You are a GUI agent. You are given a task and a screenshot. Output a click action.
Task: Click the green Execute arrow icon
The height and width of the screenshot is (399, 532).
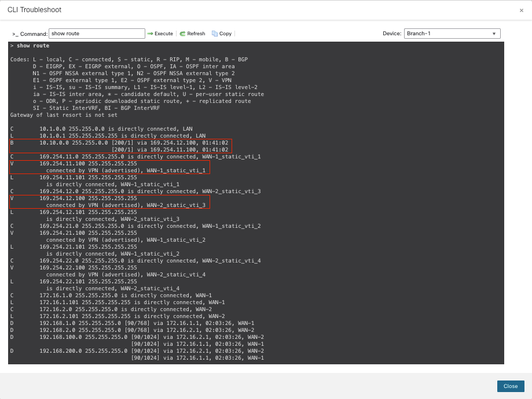pos(150,34)
